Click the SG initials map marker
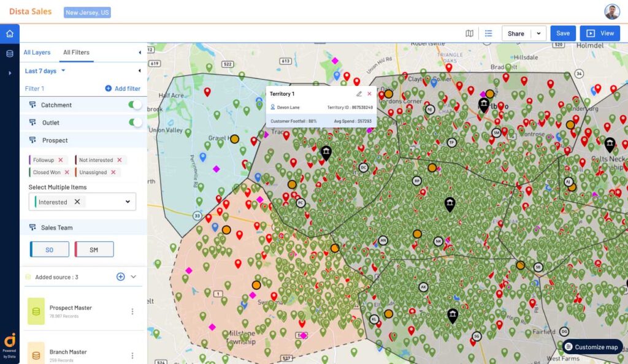 [x=477, y=336]
